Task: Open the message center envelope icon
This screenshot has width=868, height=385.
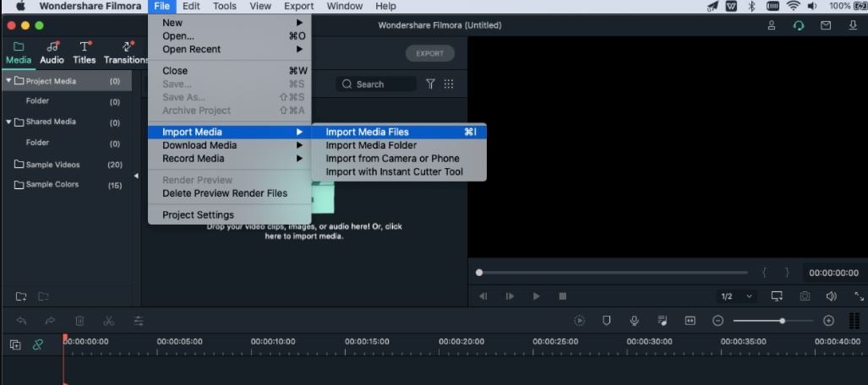Action: [x=826, y=25]
